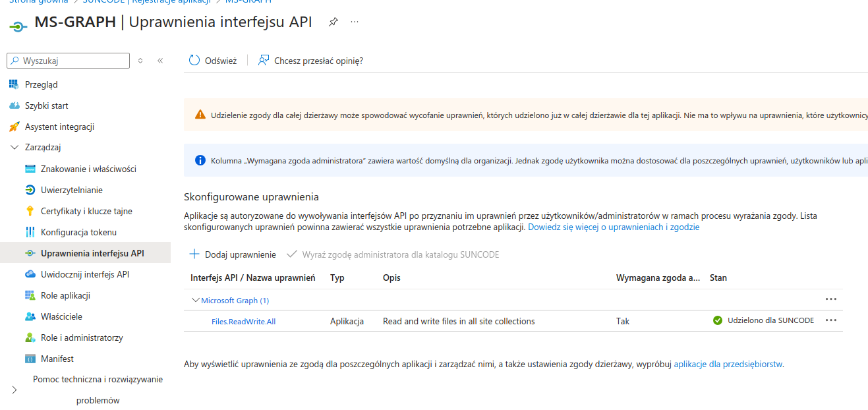
Task: Click the Typ column header
Action: 337,278
